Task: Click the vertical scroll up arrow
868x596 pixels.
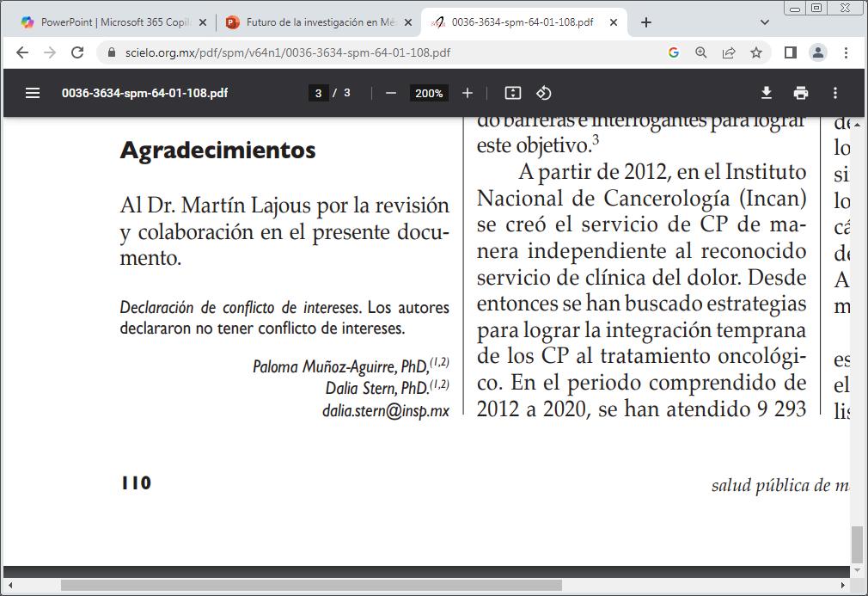Action: (857, 125)
